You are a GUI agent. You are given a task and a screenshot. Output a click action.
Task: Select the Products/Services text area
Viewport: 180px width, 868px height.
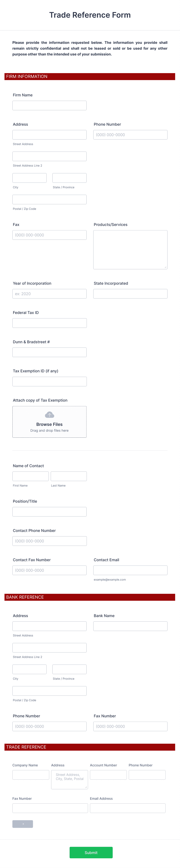point(130,250)
